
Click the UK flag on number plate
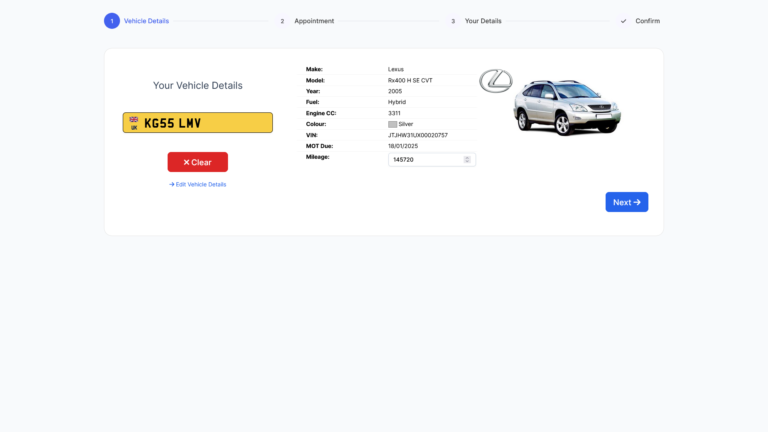click(x=134, y=121)
